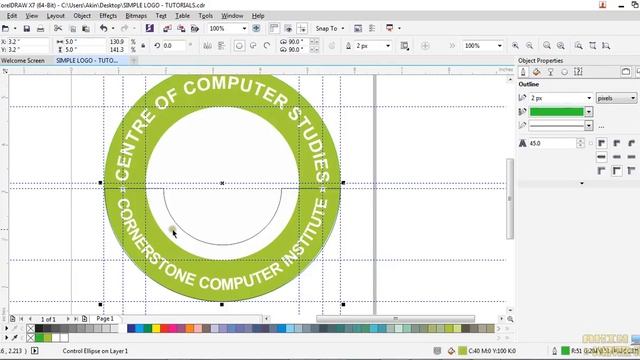640x360 pixels.
Task: Open the Layout menu
Action: click(56, 16)
